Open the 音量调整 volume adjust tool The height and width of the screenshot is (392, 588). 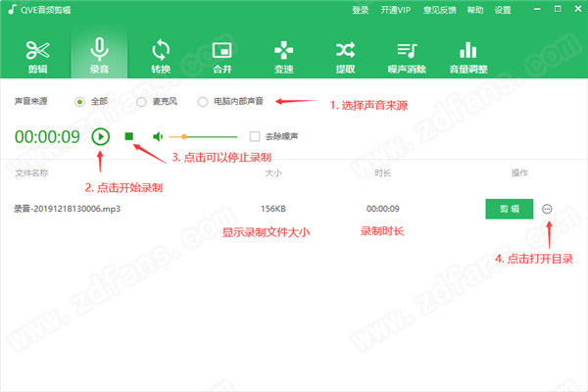(468, 57)
